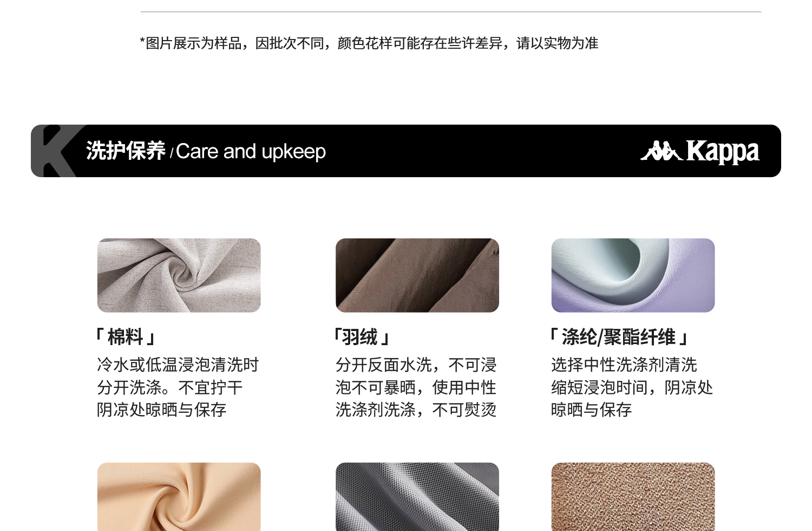
Task: Click the 棉料 heading
Action: pyautogui.click(x=126, y=337)
